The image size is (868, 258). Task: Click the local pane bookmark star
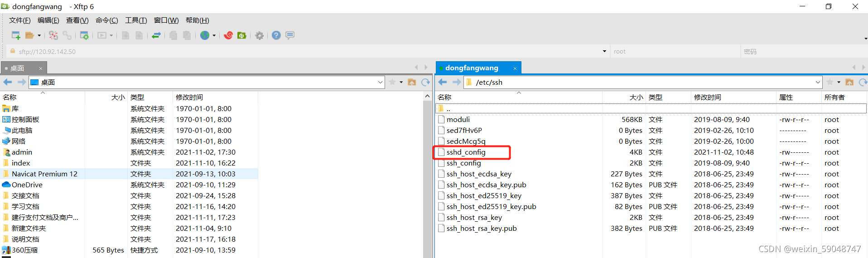pos(392,82)
